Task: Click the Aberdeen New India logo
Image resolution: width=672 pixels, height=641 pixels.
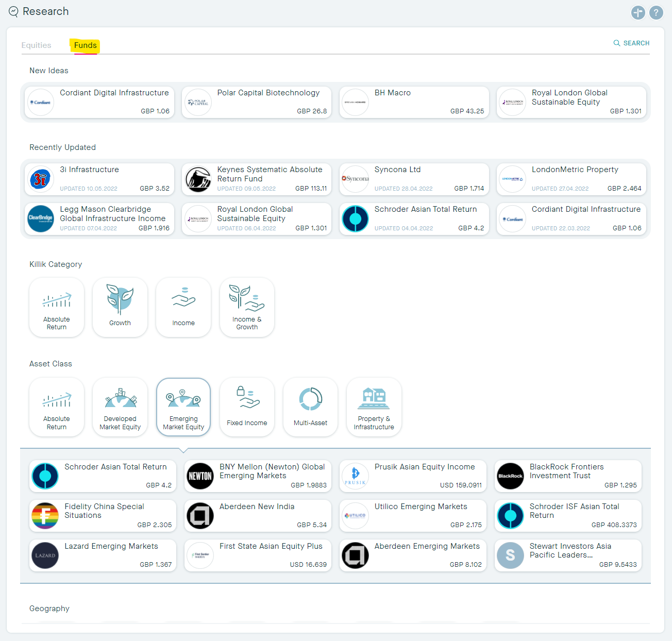Action: point(200,516)
